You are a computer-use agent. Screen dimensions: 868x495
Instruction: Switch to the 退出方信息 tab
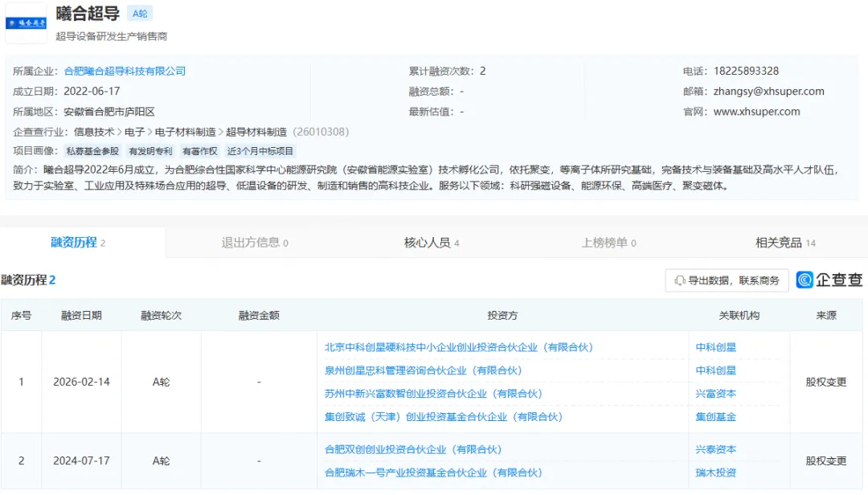[x=255, y=243]
